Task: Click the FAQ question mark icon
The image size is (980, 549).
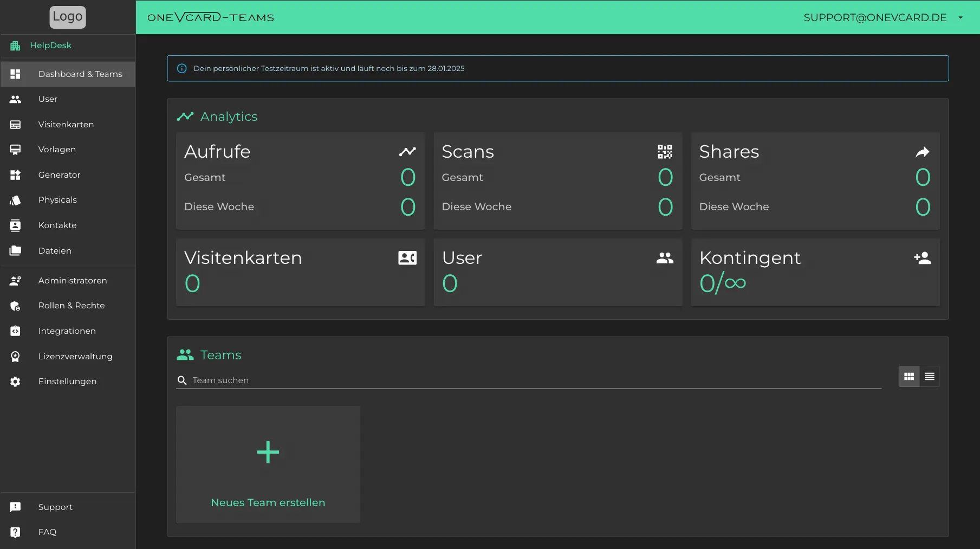Action: (15, 532)
